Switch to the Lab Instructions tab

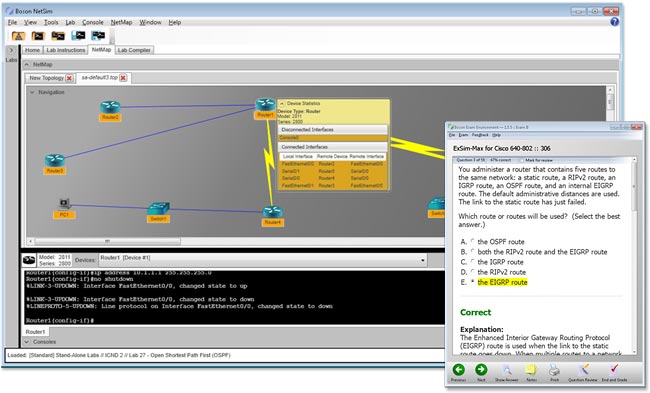tap(65, 50)
